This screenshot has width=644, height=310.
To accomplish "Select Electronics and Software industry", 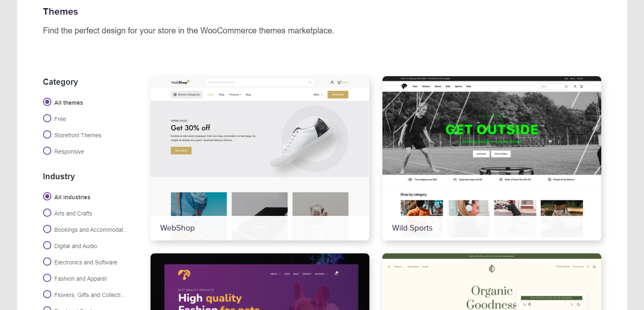I will point(47,262).
